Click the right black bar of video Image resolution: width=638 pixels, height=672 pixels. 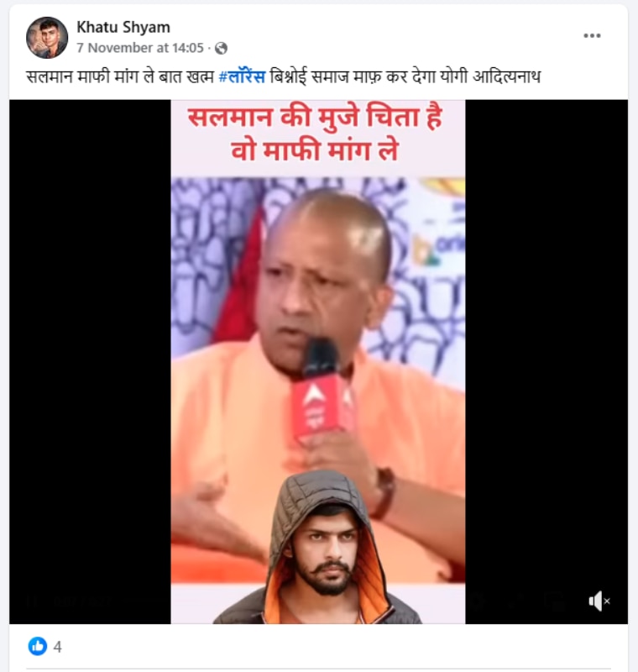[x=546, y=361]
